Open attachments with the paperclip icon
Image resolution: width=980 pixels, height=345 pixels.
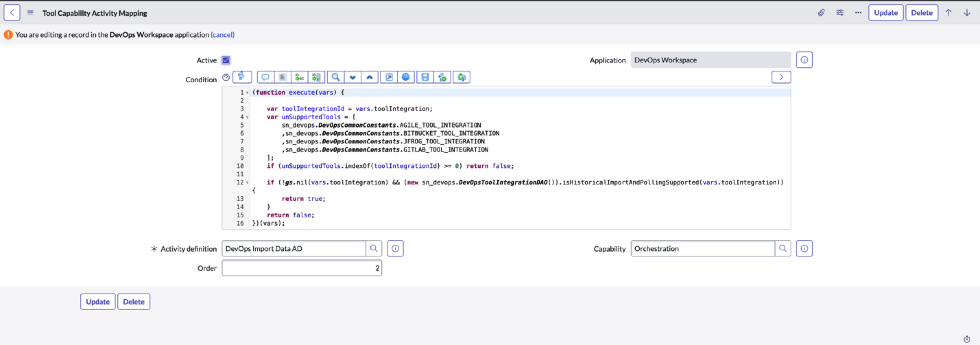(x=821, y=13)
